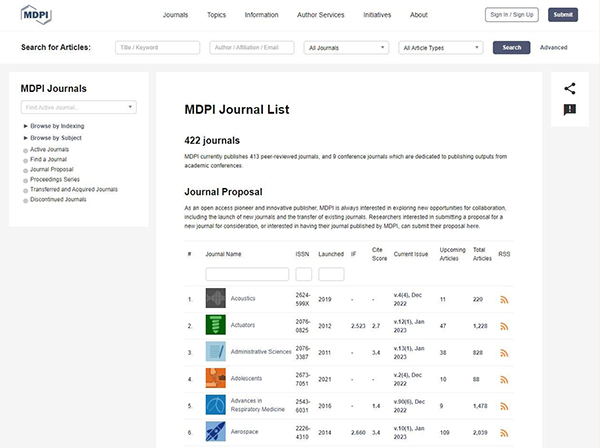The image size is (600, 448).
Task: Open Actuators current issue v.12(1), Jan 2023
Action: pos(409,326)
